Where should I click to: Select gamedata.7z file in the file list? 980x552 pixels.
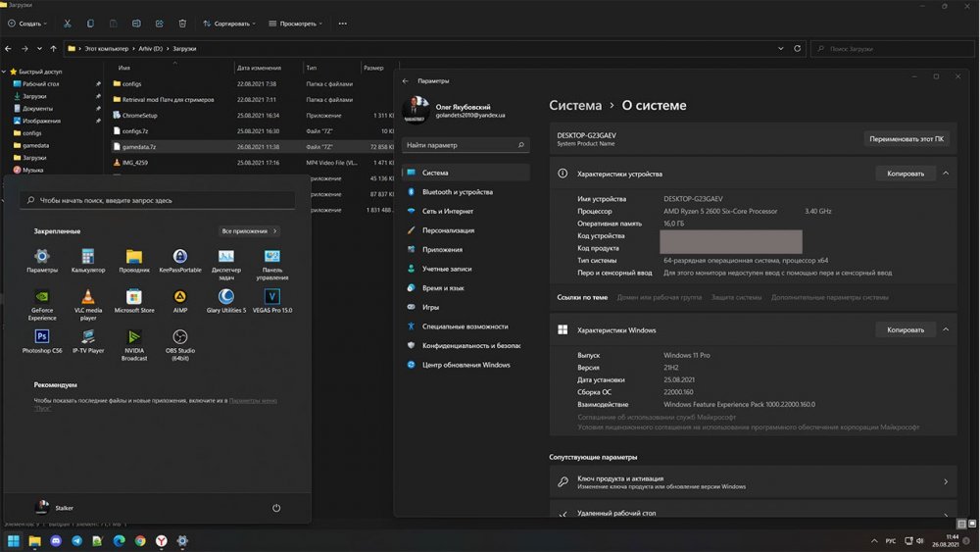[x=139, y=146]
